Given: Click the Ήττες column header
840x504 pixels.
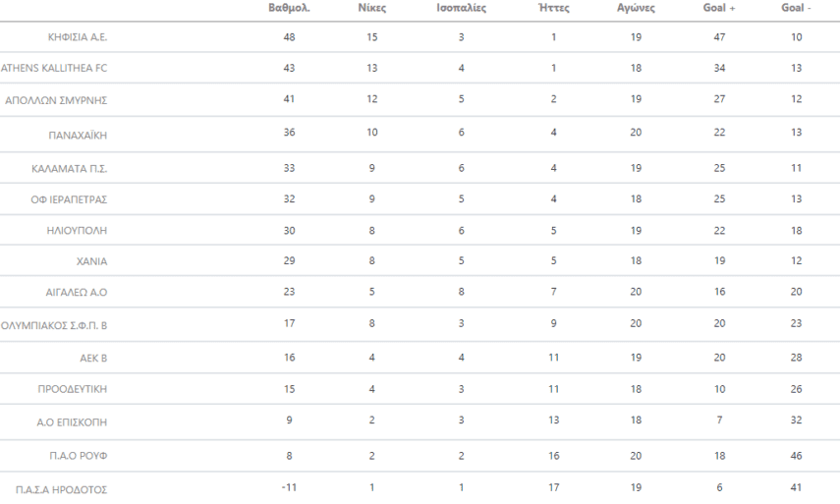Looking at the screenshot, I should point(554,8).
